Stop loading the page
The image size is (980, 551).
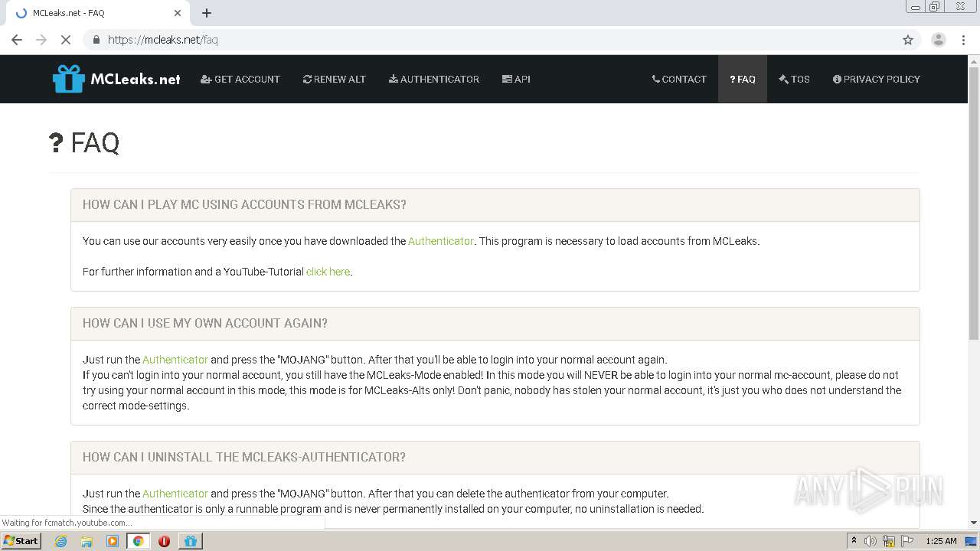click(66, 40)
